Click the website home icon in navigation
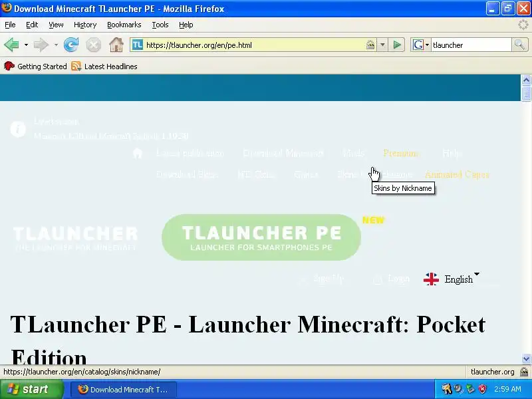Image resolution: width=532 pixels, height=399 pixels. 138,154
